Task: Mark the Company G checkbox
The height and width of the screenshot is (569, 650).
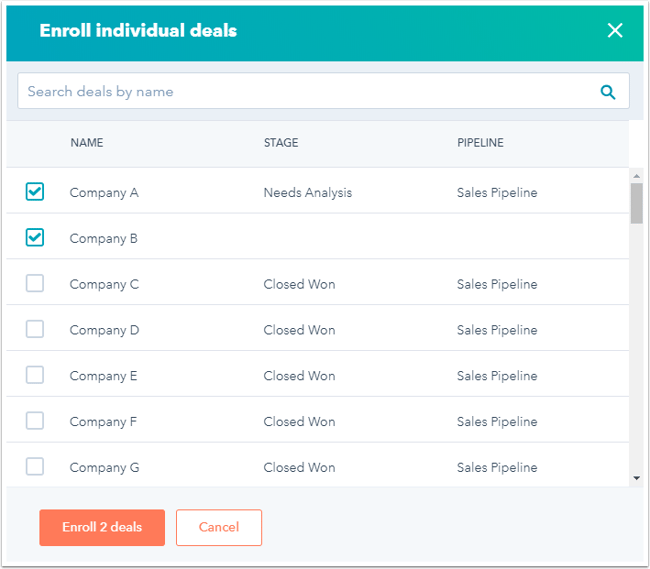Action: pos(35,466)
